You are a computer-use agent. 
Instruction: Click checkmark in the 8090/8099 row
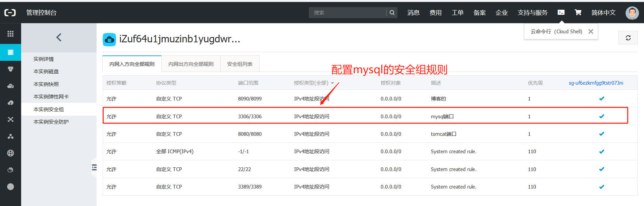602,98
